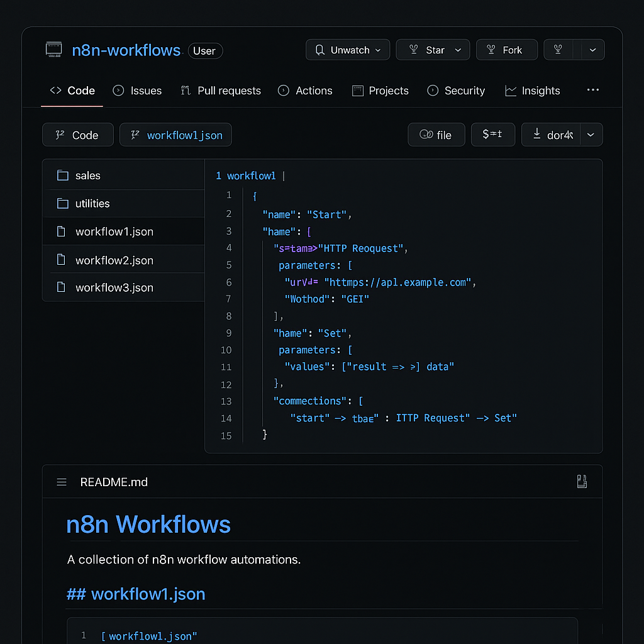Click the Insights graph icon
644x644 pixels.
[511, 91]
